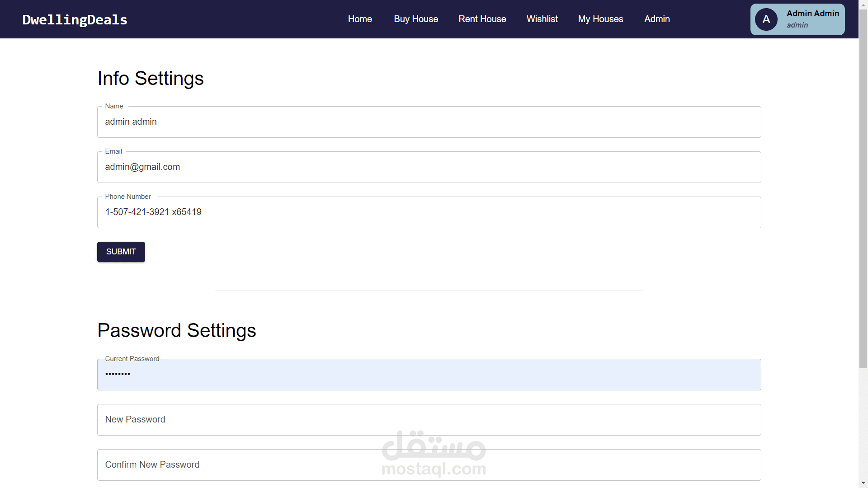Image resolution: width=868 pixels, height=488 pixels.
Task: Go to the Home page
Action: coord(360,19)
